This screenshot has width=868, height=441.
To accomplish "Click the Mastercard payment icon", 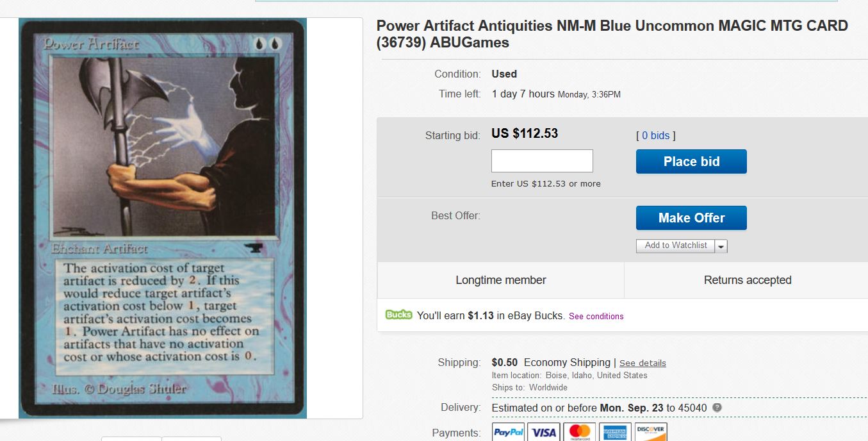I will (x=580, y=432).
